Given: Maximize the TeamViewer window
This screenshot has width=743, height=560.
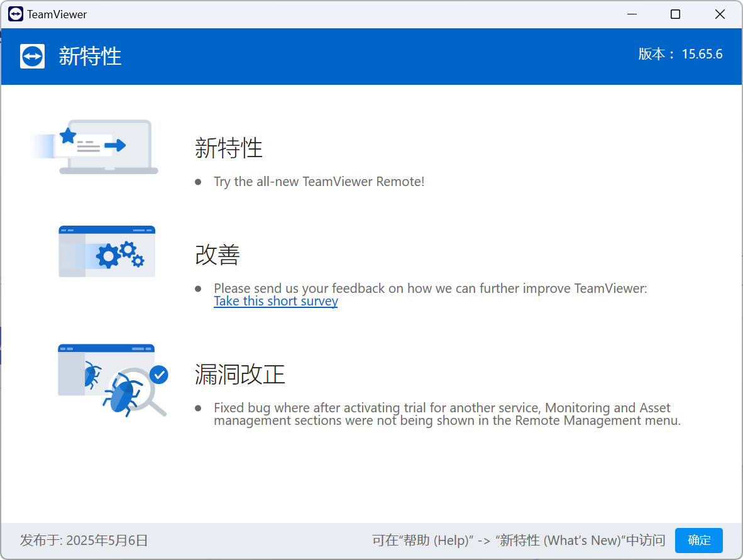Looking at the screenshot, I should [x=675, y=14].
